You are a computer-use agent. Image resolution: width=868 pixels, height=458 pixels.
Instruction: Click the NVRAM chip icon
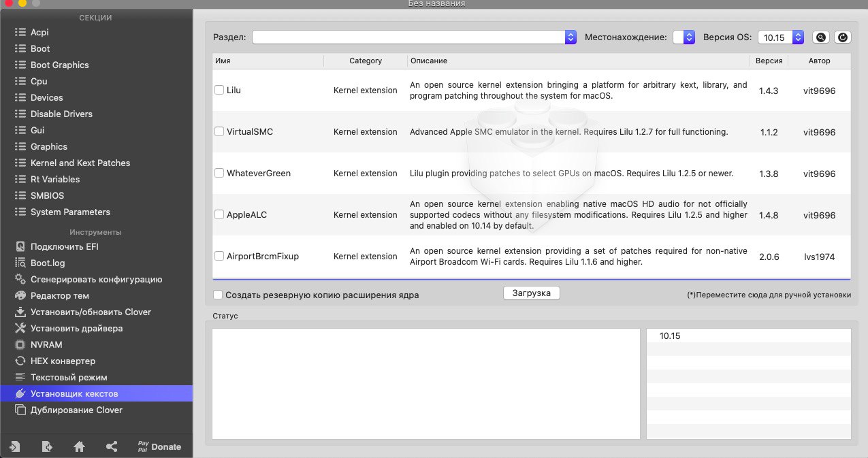click(x=20, y=344)
